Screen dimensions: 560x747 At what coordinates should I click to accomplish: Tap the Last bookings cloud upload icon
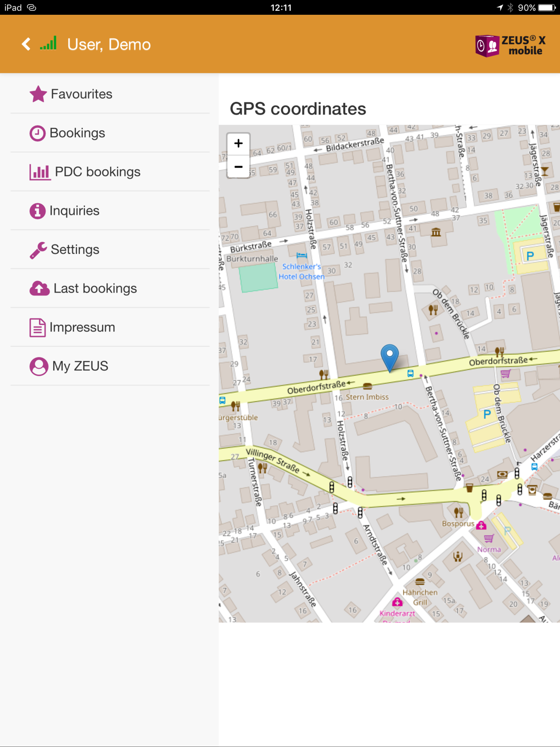click(40, 288)
